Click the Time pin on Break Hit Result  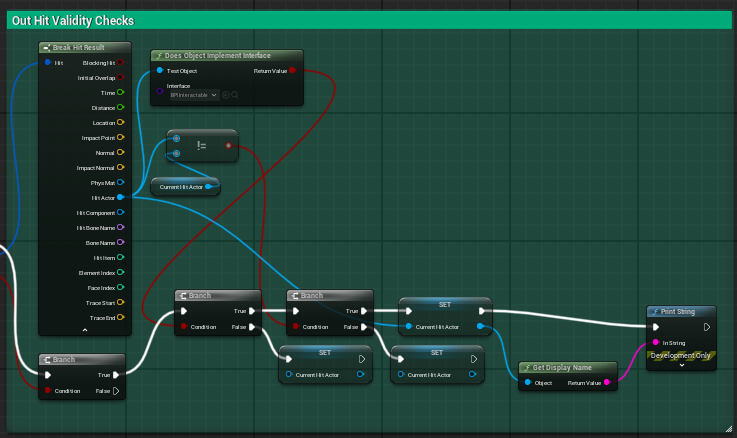(121, 93)
